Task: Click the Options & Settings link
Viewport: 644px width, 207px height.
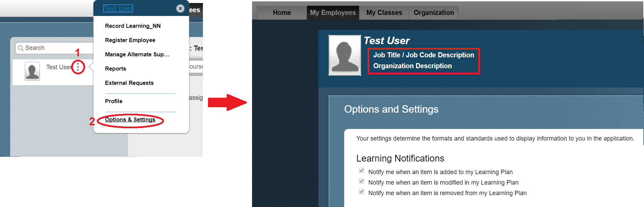Action: pos(130,119)
